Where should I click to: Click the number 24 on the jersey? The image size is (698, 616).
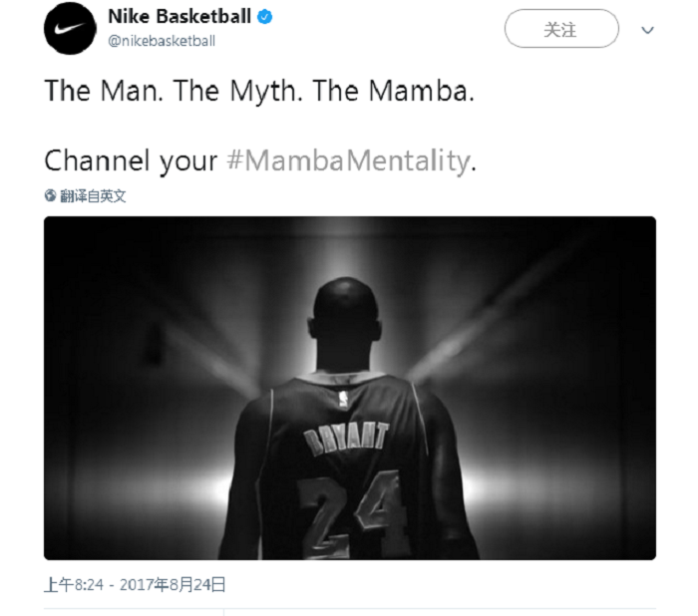pyautogui.click(x=352, y=514)
